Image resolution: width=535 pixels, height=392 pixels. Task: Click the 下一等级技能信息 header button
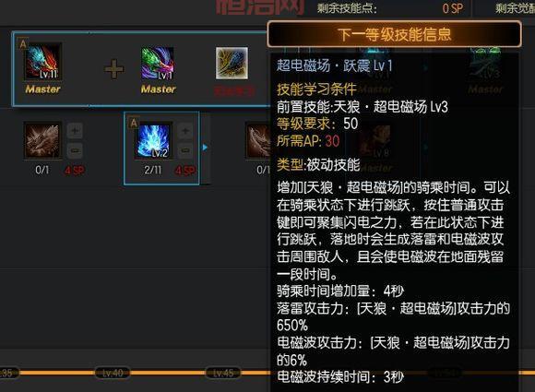[395, 34]
